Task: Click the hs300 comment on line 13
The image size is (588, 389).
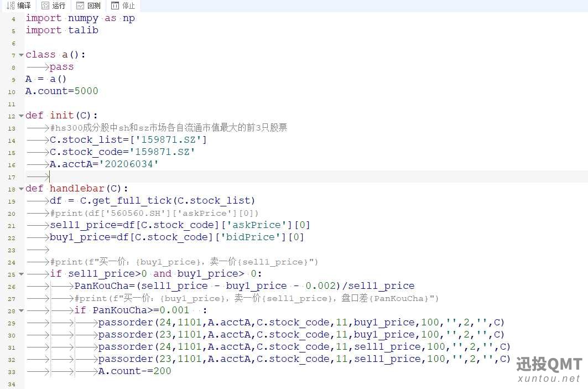Action: (x=169, y=128)
